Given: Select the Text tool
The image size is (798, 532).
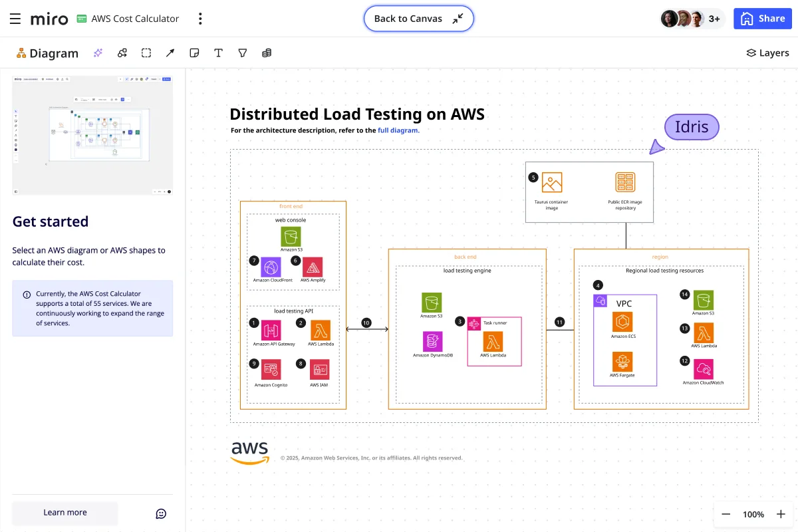Looking at the screenshot, I should click(x=218, y=53).
